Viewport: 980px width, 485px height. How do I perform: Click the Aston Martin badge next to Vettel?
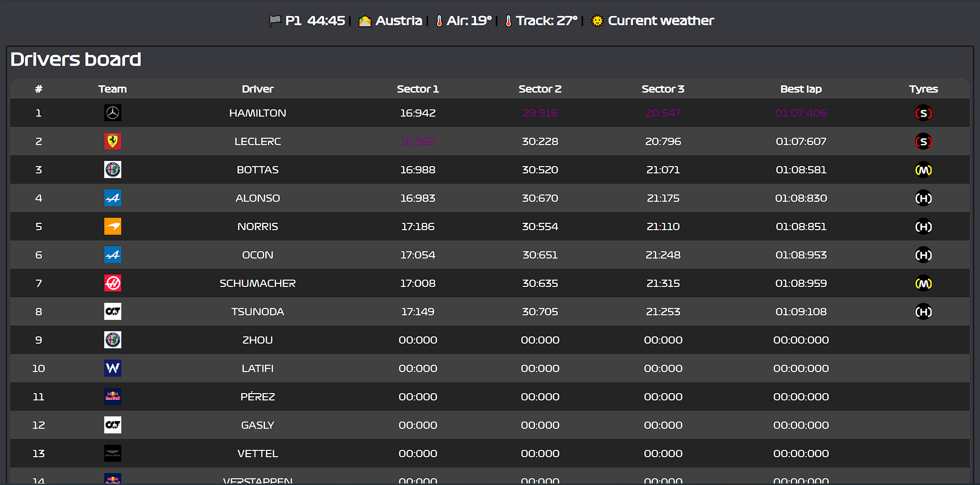pos(113,453)
